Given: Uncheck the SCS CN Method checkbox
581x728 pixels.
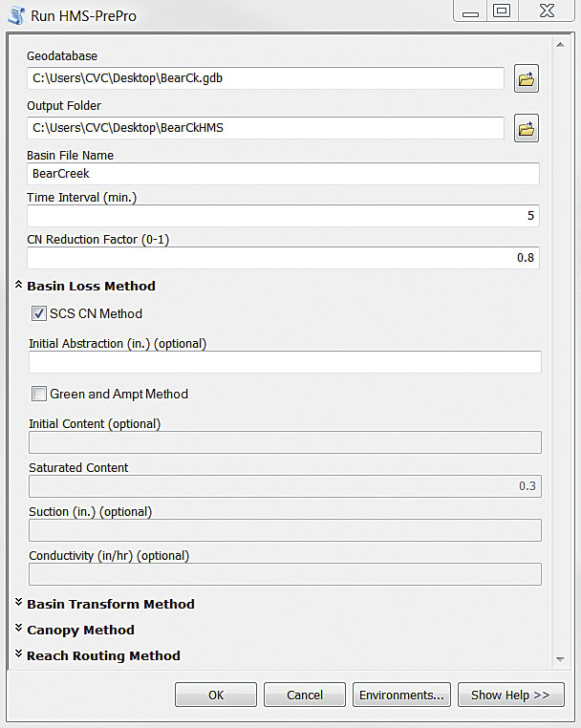Looking at the screenshot, I should point(39,313).
